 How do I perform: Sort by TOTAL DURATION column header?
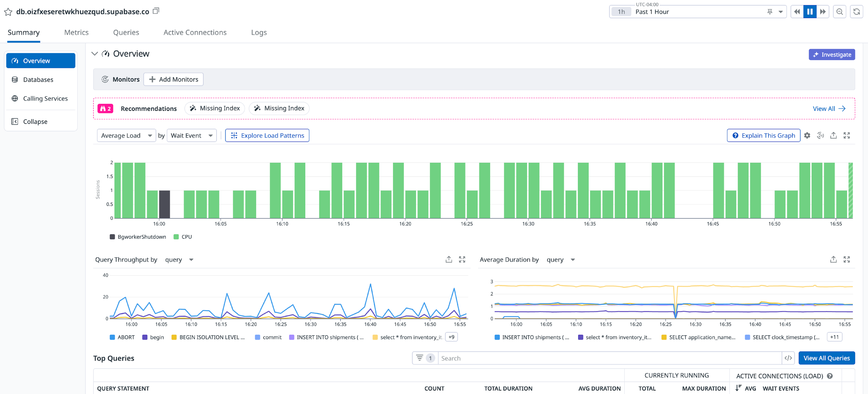pos(508,388)
